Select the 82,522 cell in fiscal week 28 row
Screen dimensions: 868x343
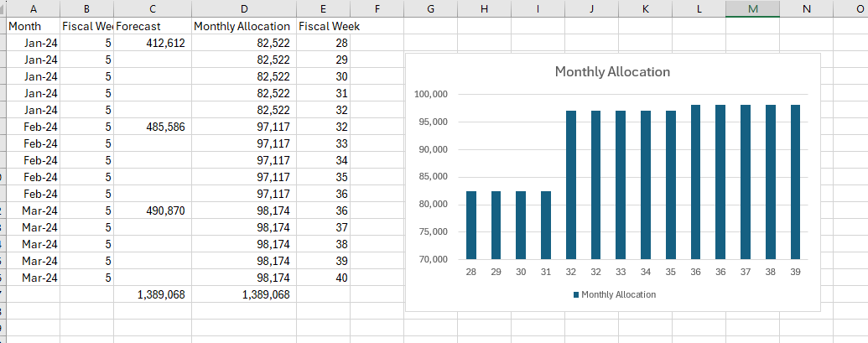coord(244,43)
